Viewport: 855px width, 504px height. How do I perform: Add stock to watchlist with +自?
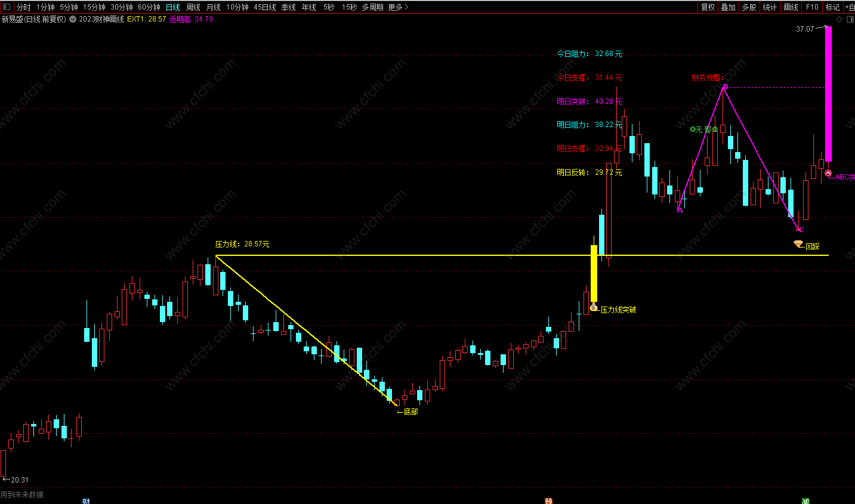pyautogui.click(x=850, y=7)
